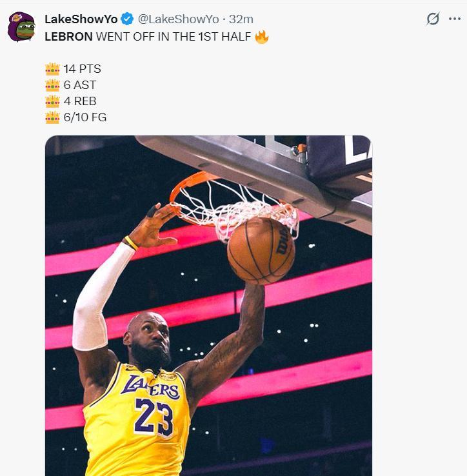Click the crown emoji beside 4 REB
The height and width of the screenshot is (476, 467).
52,101
